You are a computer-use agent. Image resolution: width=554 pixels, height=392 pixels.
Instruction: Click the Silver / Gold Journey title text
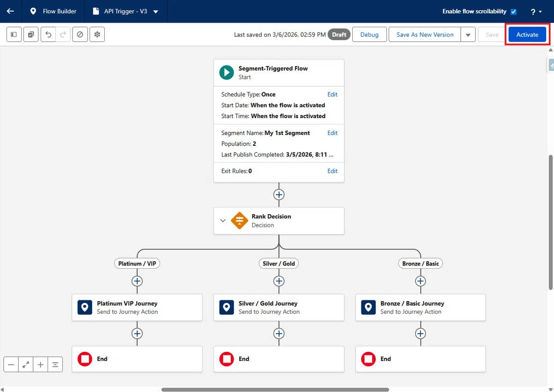[x=268, y=303]
